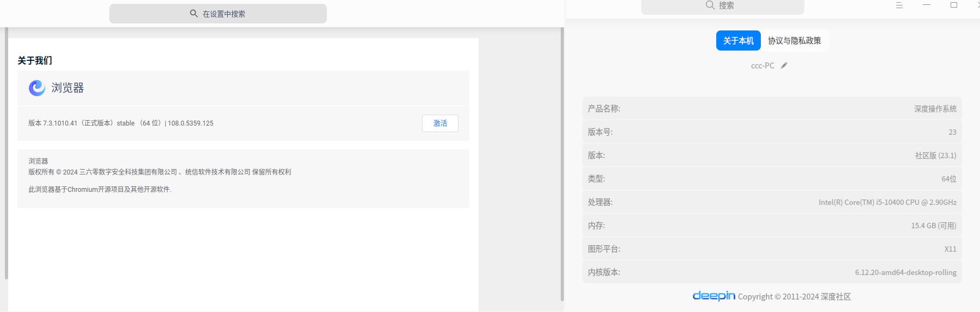Click the 关于我们 heading
Screen dimensions: 980x312
coord(35,60)
